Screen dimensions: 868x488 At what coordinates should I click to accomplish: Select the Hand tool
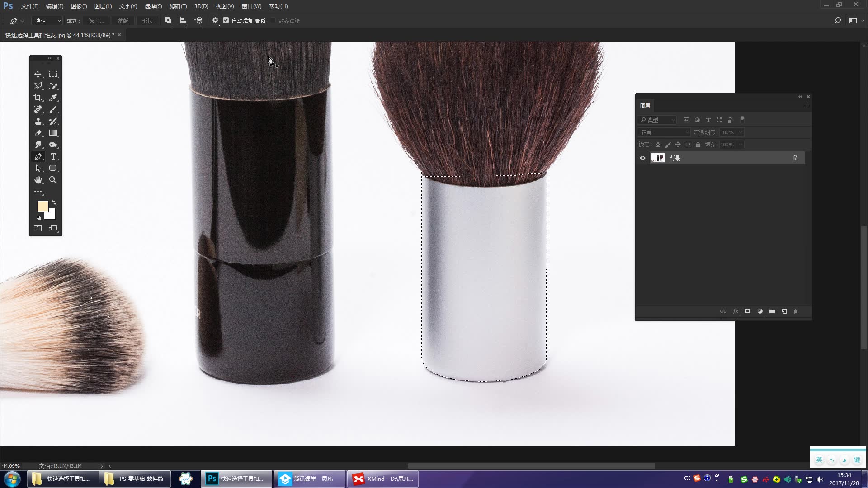click(x=38, y=180)
